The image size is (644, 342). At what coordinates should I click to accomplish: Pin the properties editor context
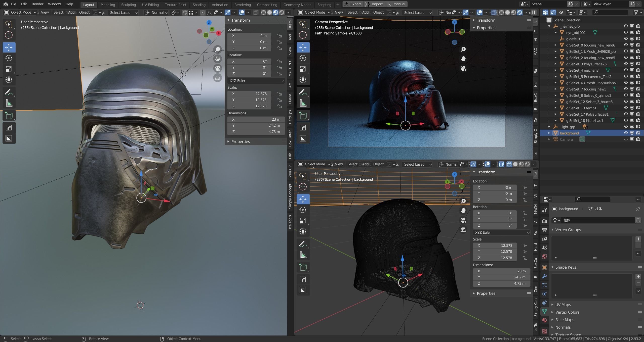[638, 209]
